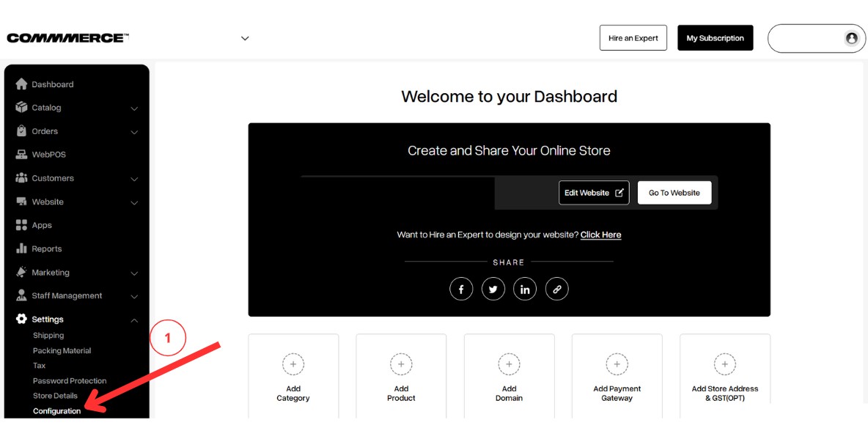This screenshot has width=868, height=428.
Task: Open Password Protection settings
Action: pos(70,381)
